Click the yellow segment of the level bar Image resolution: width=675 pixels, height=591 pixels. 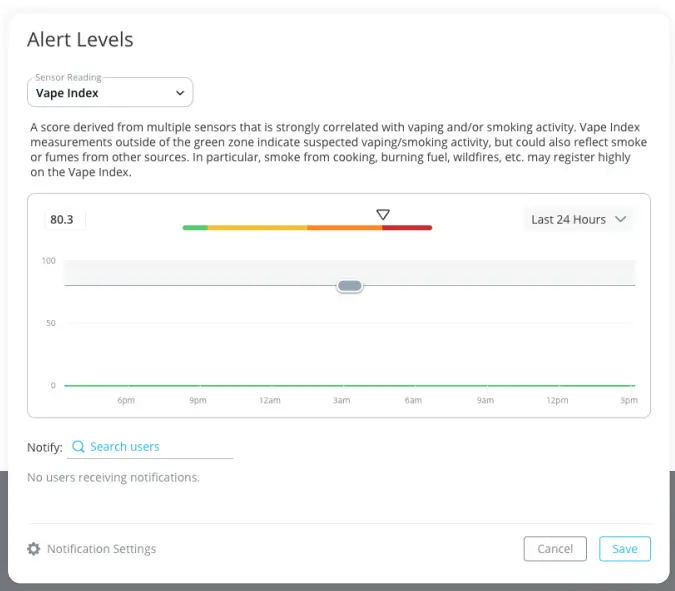pos(257,228)
